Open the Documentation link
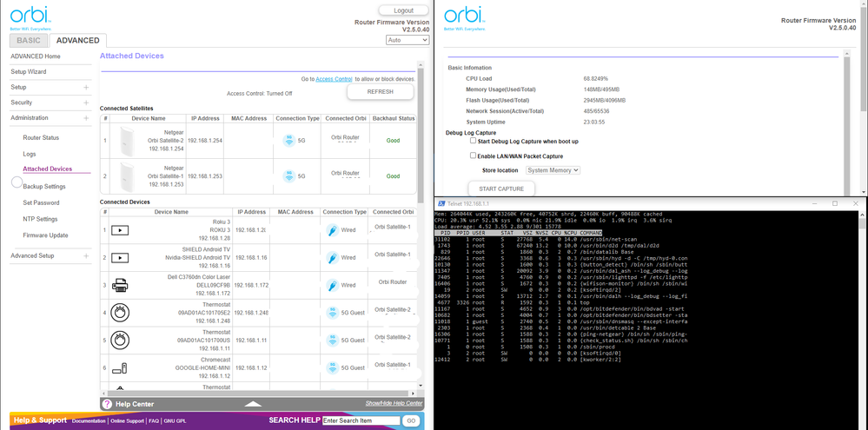This screenshot has height=430, width=868. tap(89, 421)
